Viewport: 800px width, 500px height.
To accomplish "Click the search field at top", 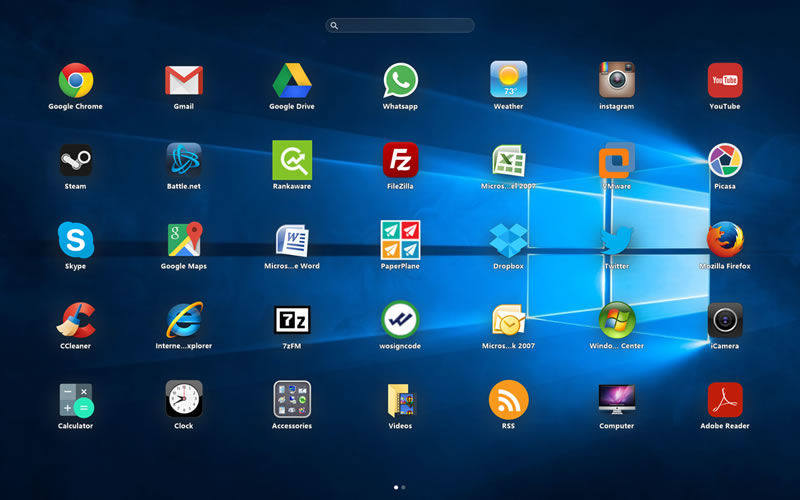I will pyautogui.click(x=400, y=25).
